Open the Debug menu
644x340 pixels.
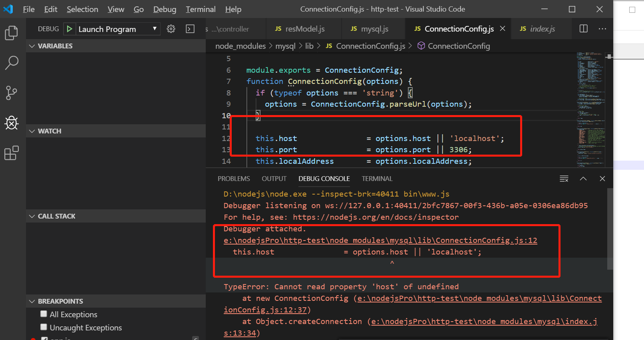165,9
